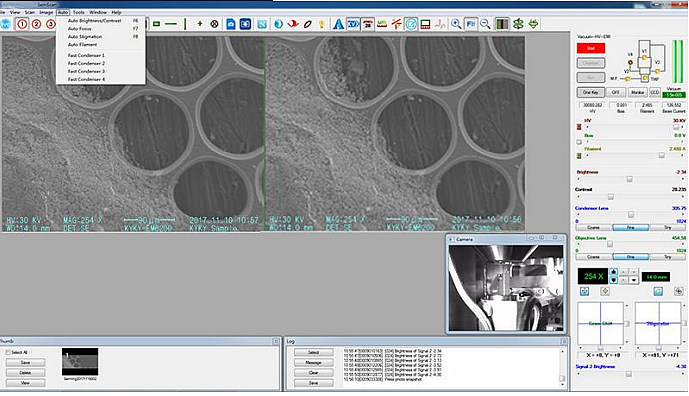Select Fine mode under Condenser Lens
Screen dimensions: 689x396
click(630, 227)
